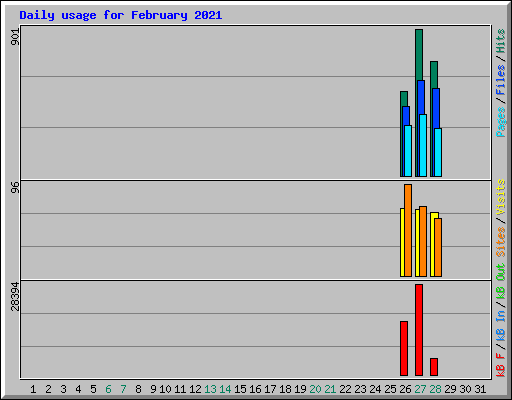Click the green Hits legend label
512x400 pixels.
pos(500,41)
